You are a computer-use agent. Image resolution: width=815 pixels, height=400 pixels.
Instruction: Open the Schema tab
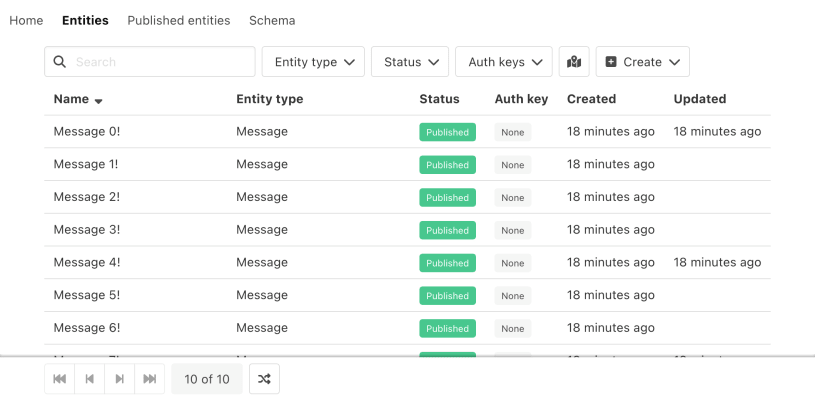pos(272,20)
